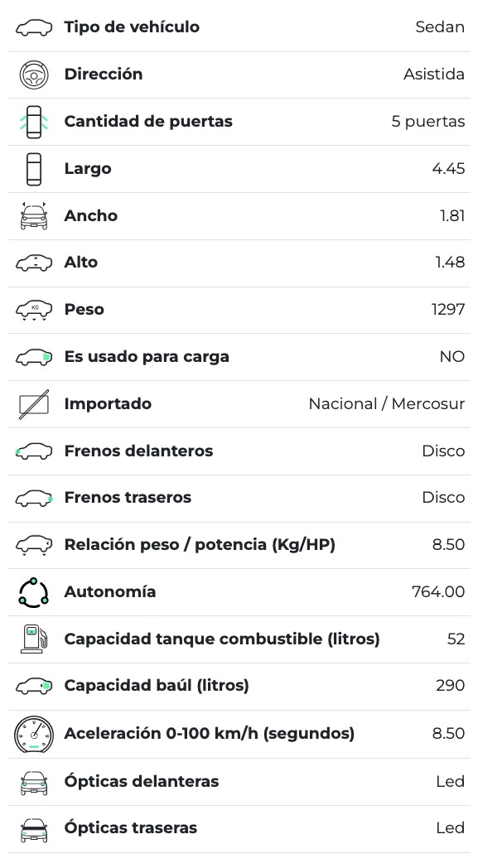502x868 pixels.
Task: Click the speedometer icon for Aceleración 0-100
Action: tap(34, 734)
